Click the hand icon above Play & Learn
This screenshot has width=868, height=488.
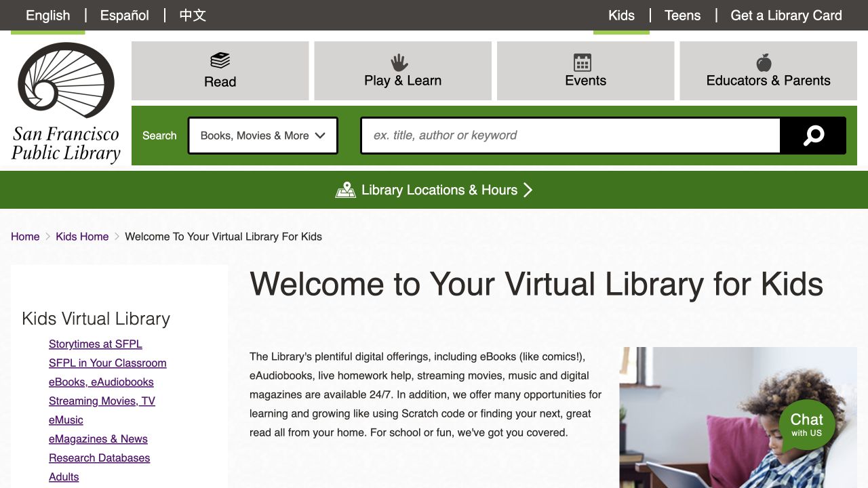(x=399, y=62)
